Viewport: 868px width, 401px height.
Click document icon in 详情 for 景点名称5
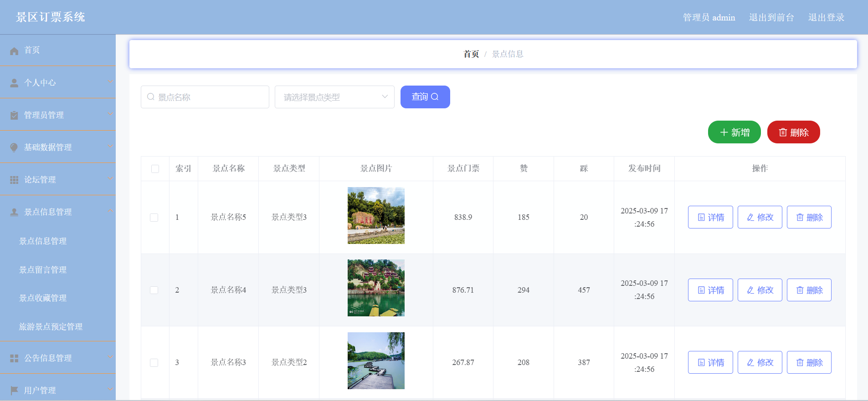pyautogui.click(x=701, y=218)
